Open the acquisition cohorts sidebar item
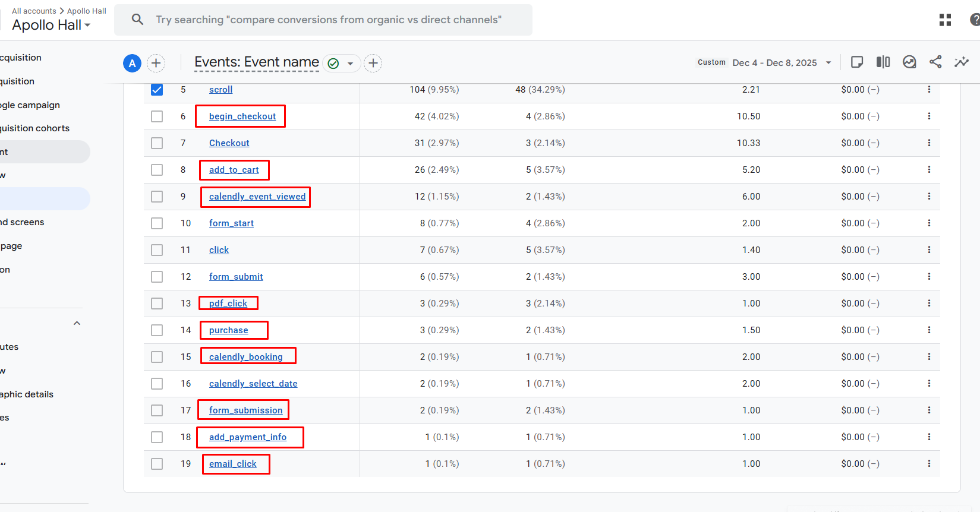 coord(34,128)
